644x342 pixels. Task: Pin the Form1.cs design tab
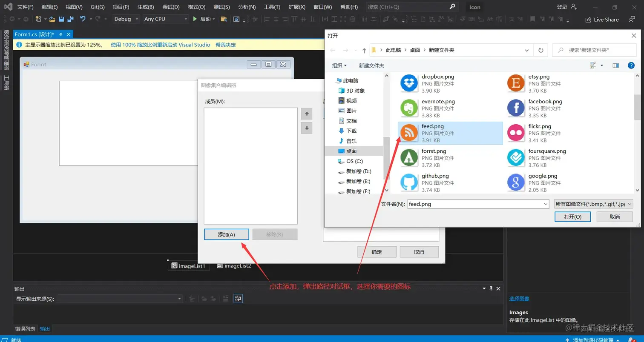pos(60,34)
